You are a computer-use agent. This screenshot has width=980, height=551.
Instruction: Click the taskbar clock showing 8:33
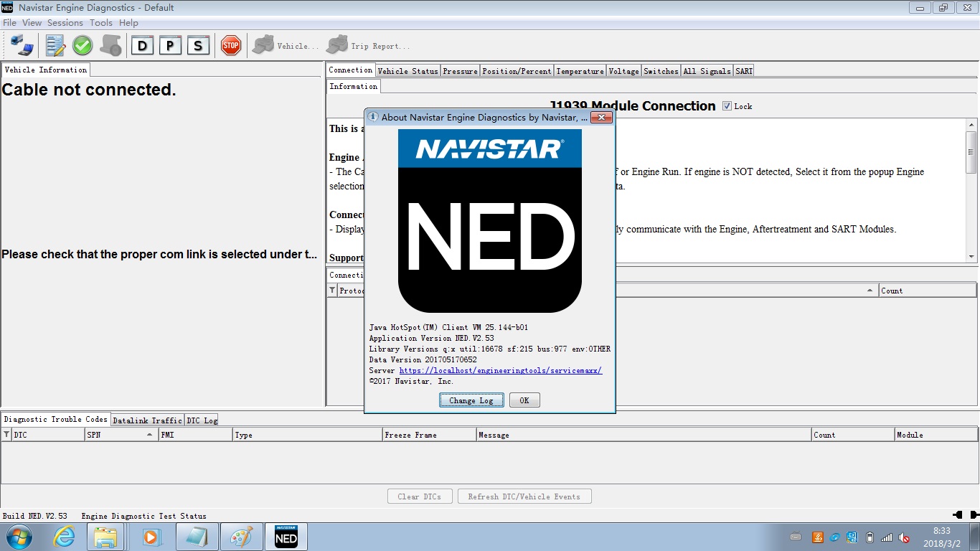(942, 537)
